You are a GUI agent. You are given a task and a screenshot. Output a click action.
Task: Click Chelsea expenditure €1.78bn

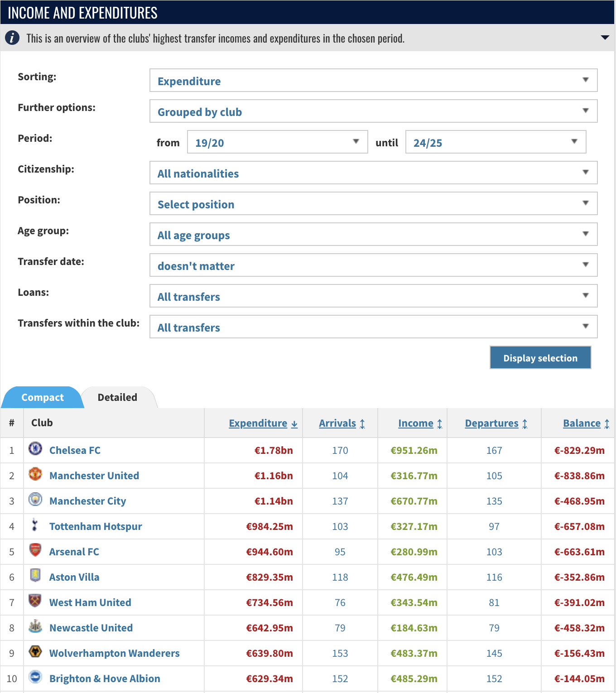click(274, 450)
